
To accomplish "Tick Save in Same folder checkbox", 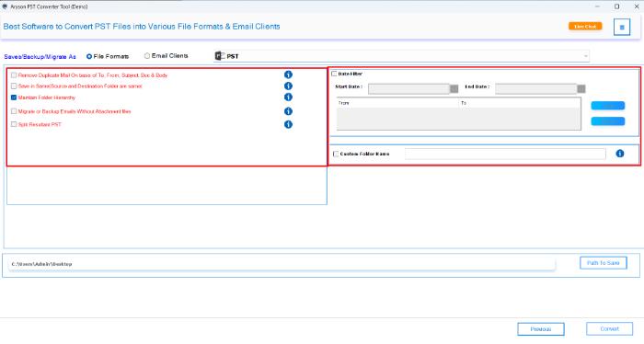I will point(14,86).
